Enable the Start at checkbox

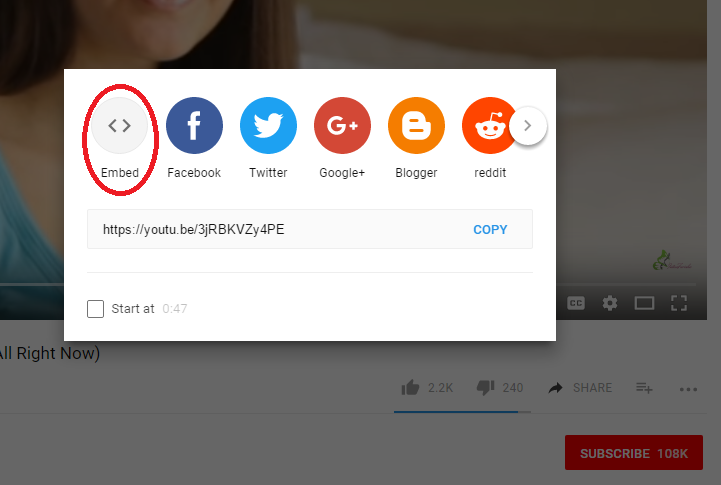pyautogui.click(x=95, y=309)
